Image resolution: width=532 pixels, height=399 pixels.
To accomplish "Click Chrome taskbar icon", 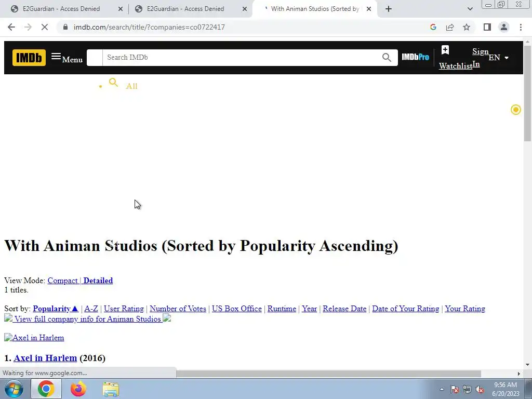I will pyautogui.click(x=46, y=389).
